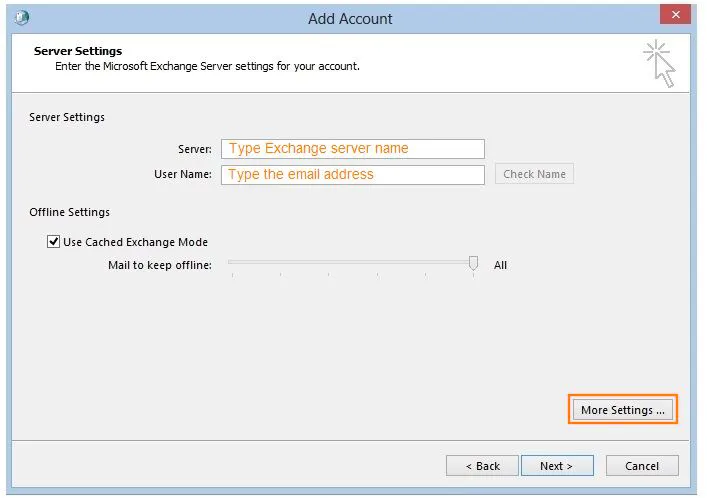Cancel the account setup
This screenshot has width=707, height=498.
pos(641,466)
